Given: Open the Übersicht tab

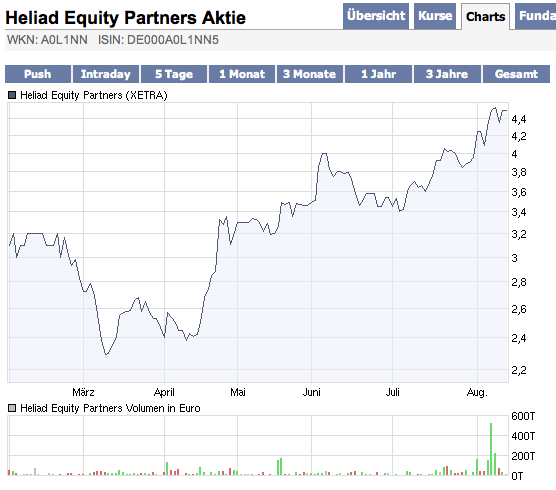Looking at the screenshot, I should click(376, 16).
